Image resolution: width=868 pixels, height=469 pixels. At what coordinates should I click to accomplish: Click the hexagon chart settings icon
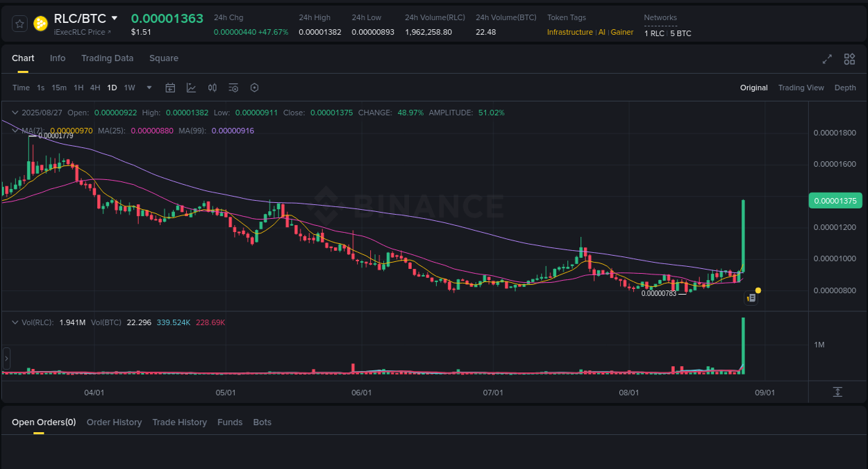(254, 88)
